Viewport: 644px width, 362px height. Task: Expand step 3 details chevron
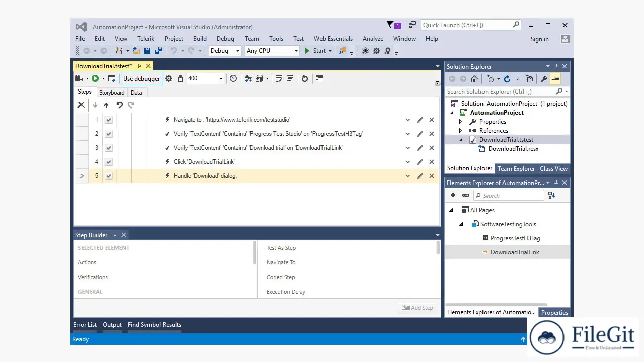[408, 148]
